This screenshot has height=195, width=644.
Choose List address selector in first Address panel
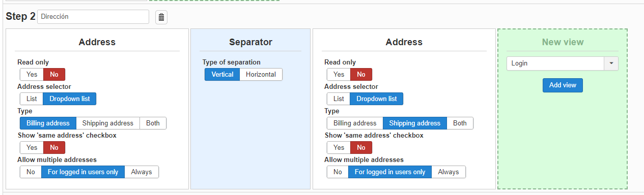tap(32, 99)
